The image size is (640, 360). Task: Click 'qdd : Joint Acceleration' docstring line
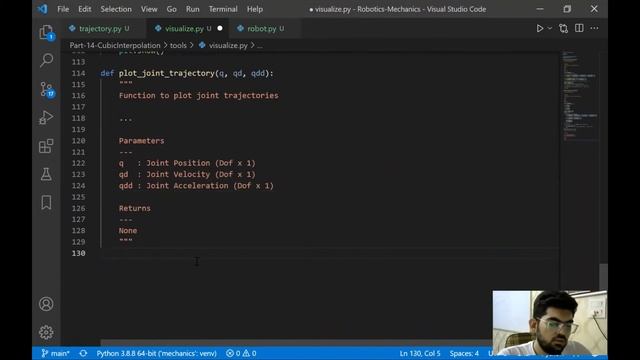(196, 186)
